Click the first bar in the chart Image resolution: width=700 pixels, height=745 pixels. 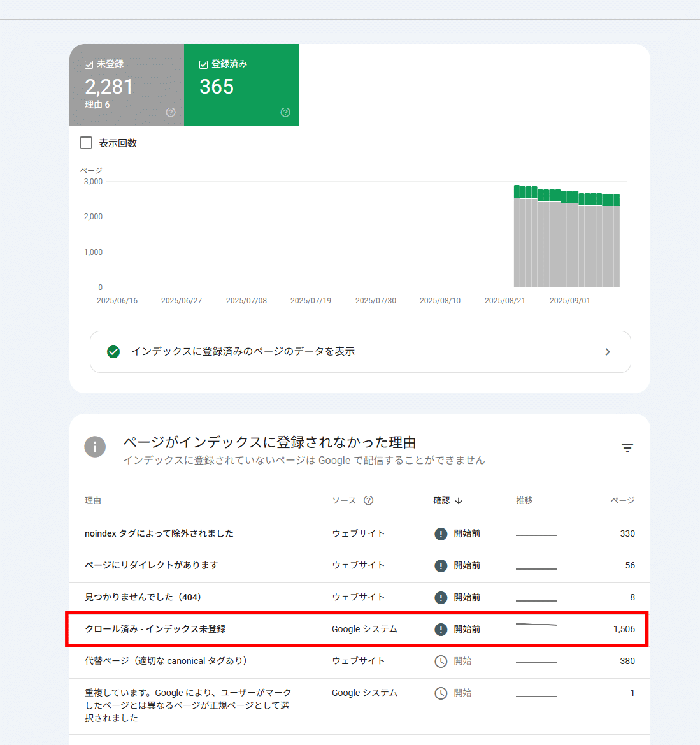pyautogui.click(x=517, y=236)
